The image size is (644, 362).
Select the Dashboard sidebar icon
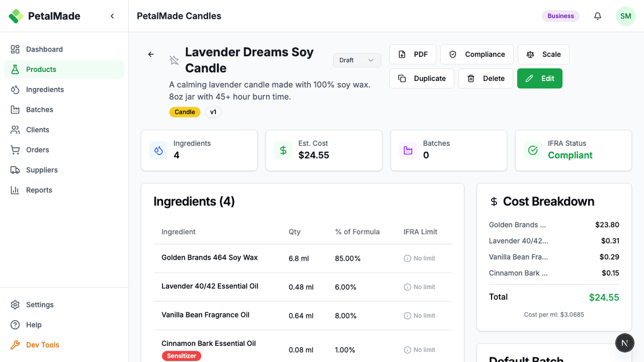tap(16, 49)
